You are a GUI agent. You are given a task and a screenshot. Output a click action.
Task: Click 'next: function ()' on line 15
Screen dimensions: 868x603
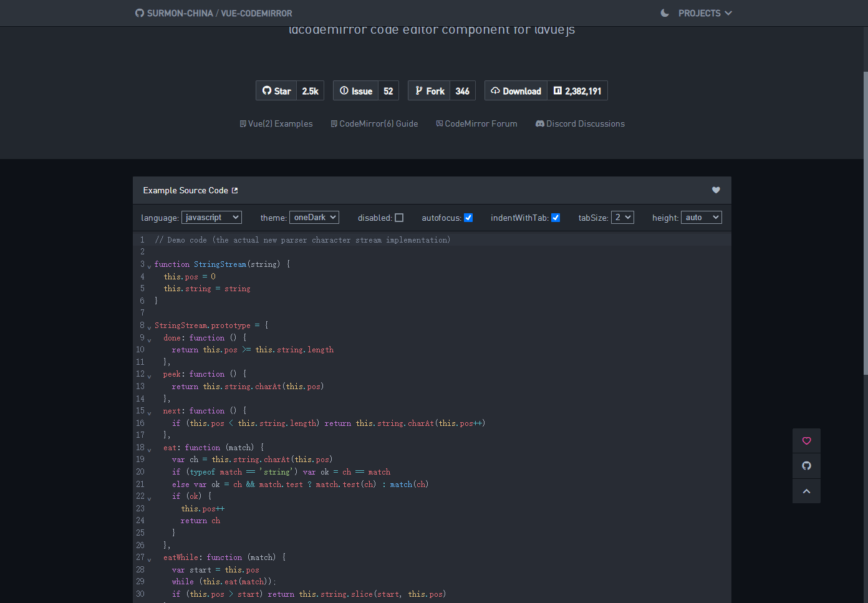(200, 411)
